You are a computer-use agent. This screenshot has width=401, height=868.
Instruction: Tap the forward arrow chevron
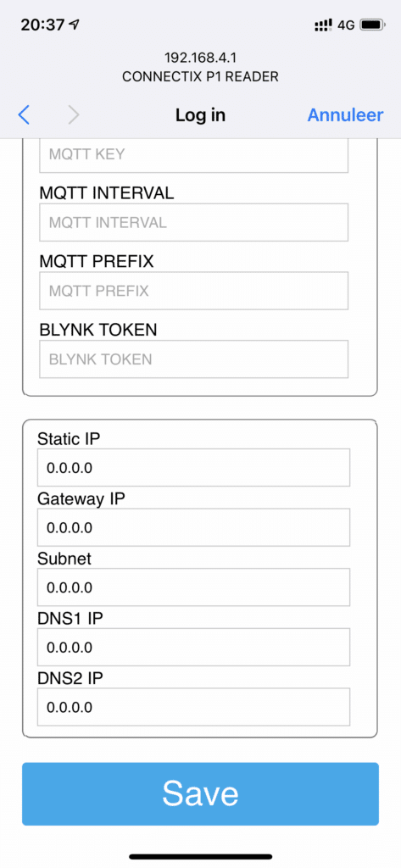[x=74, y=115]
